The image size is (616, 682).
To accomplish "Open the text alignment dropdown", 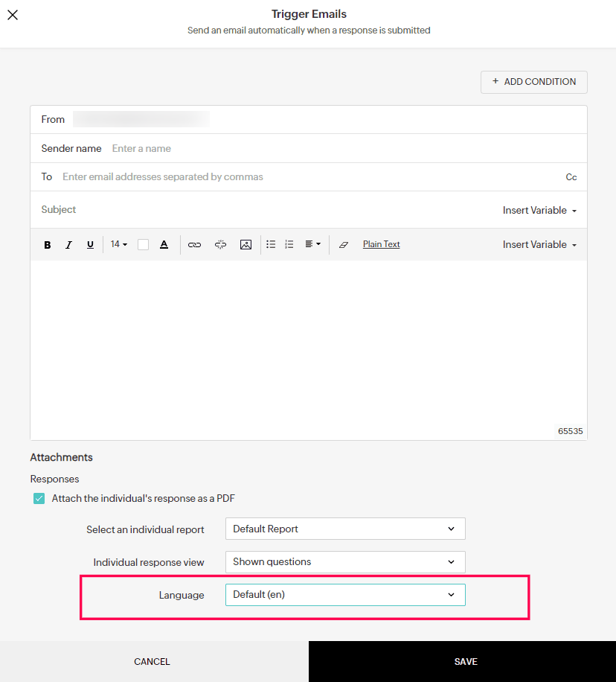I will click(x=312, y=244).
